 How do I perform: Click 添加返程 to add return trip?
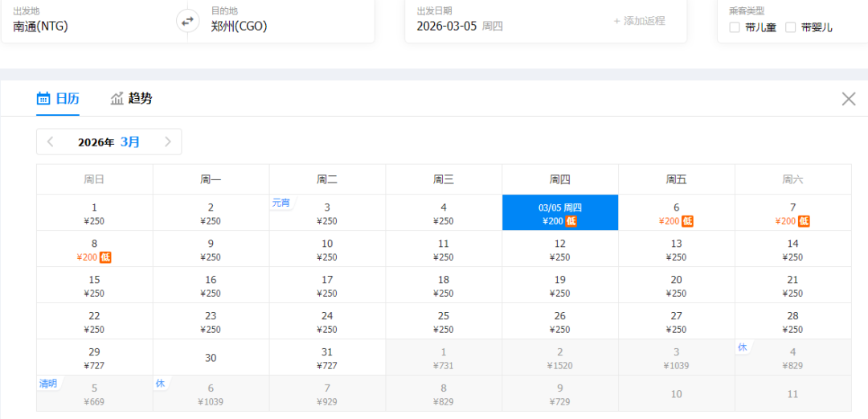point(639,21)
